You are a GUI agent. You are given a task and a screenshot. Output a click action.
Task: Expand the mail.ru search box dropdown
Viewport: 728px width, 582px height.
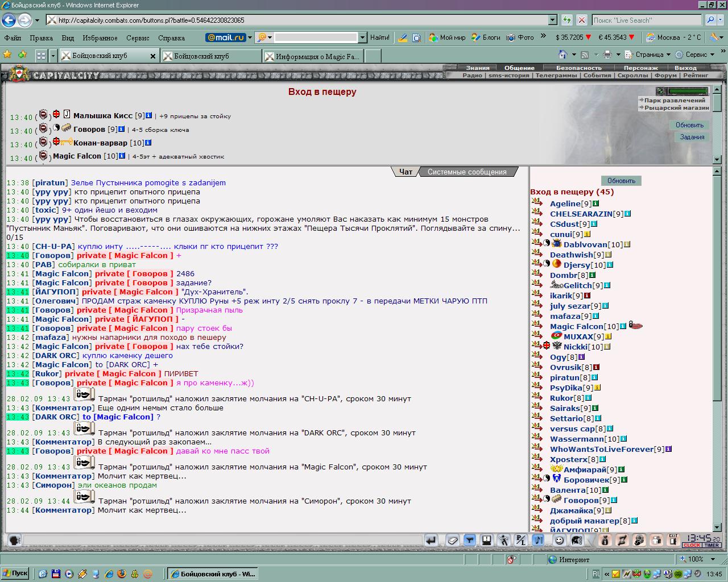(362, 38)
